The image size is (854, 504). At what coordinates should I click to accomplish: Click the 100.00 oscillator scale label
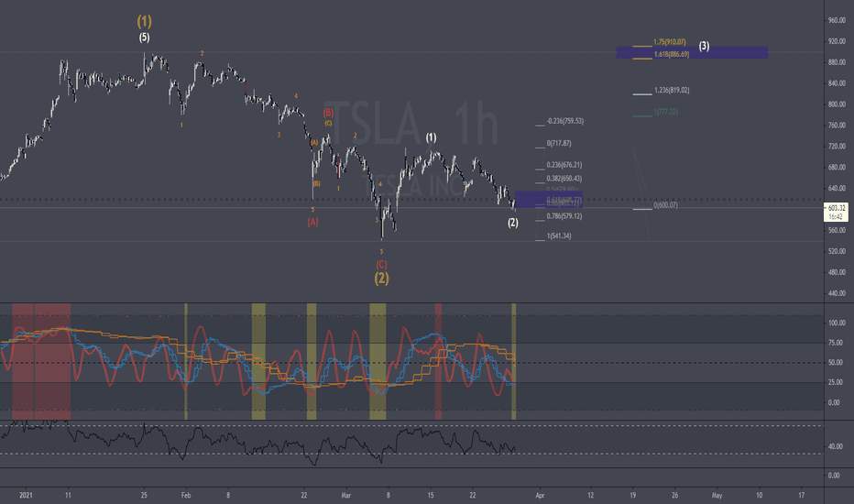click(835, 323)
